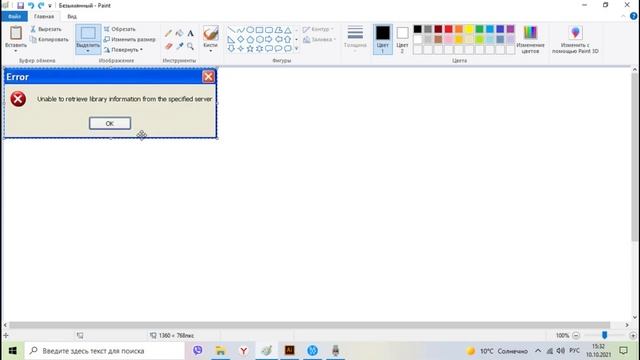Collapse the ribbon with the chevron

(x=623, y=16)
